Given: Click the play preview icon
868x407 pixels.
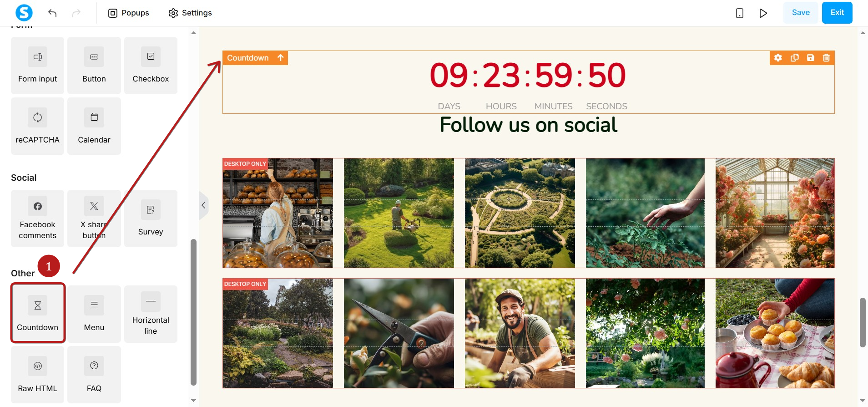Looking at the screenshot, I should point(763,13).
